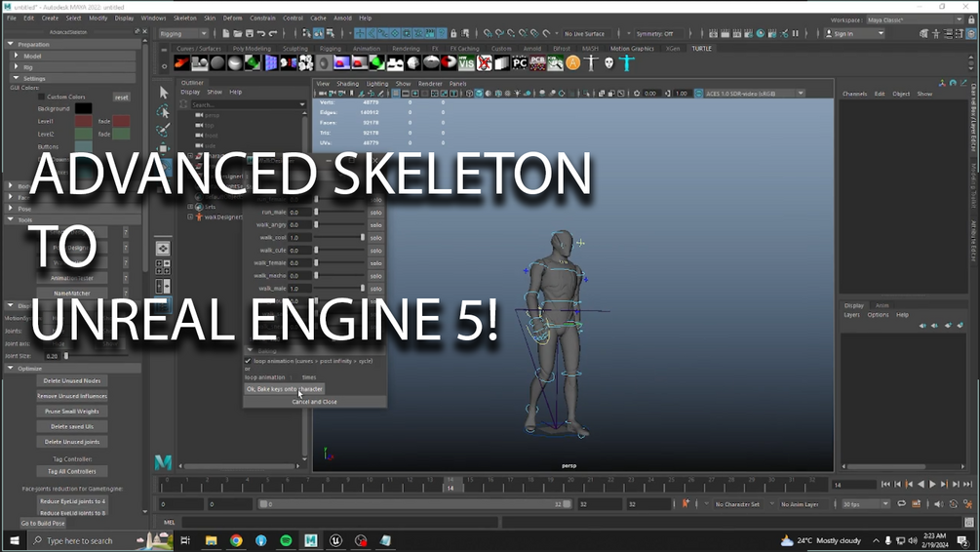Toggle solo for walk_male

coord(375,289)
